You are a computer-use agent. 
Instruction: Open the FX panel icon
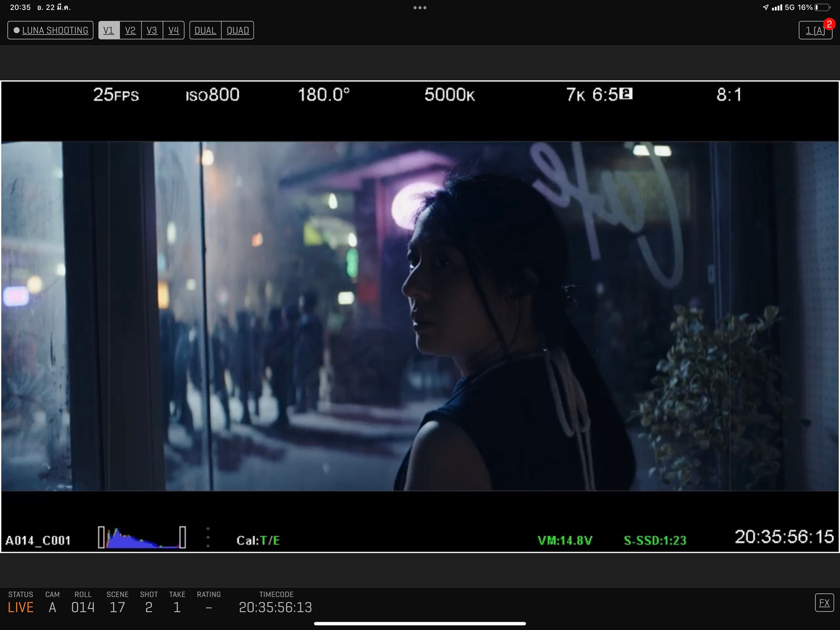point(824,603)
